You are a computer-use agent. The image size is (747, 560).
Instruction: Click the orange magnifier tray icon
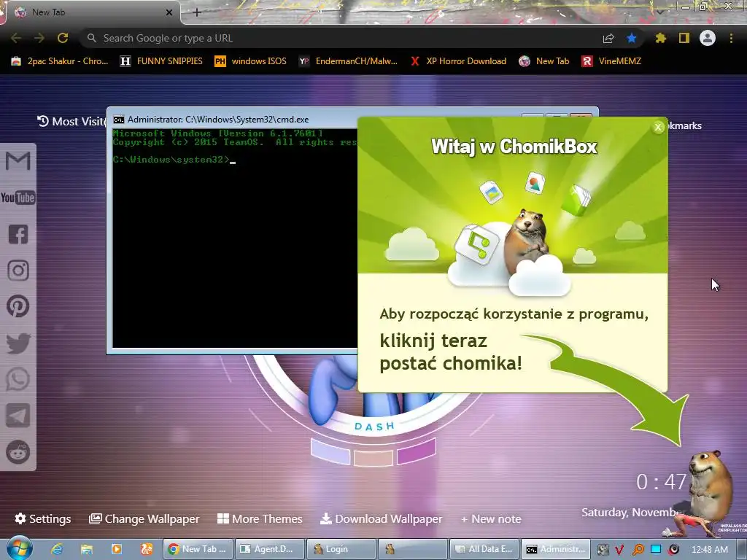[638, 550]
